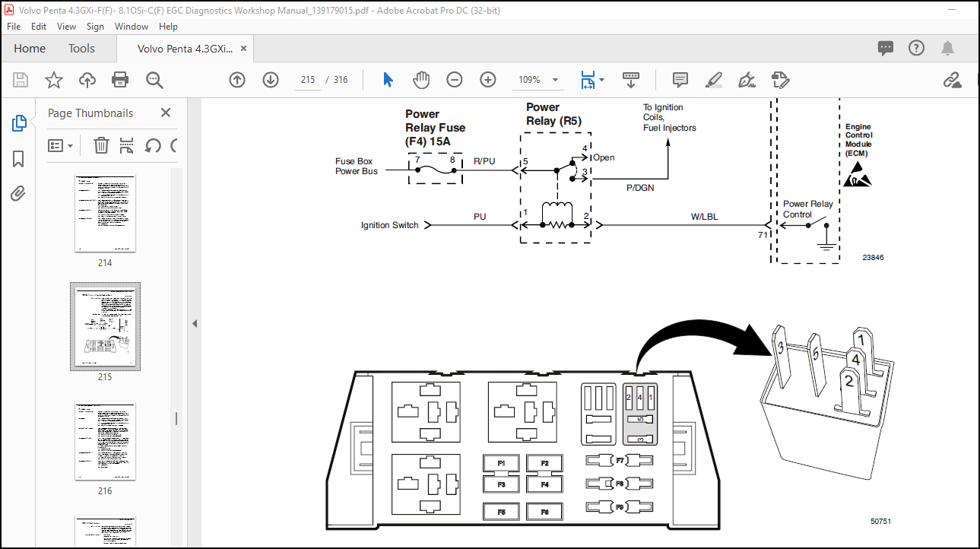Click the 'Power Relay (R5)' diagram label

[x=553, y=114]
